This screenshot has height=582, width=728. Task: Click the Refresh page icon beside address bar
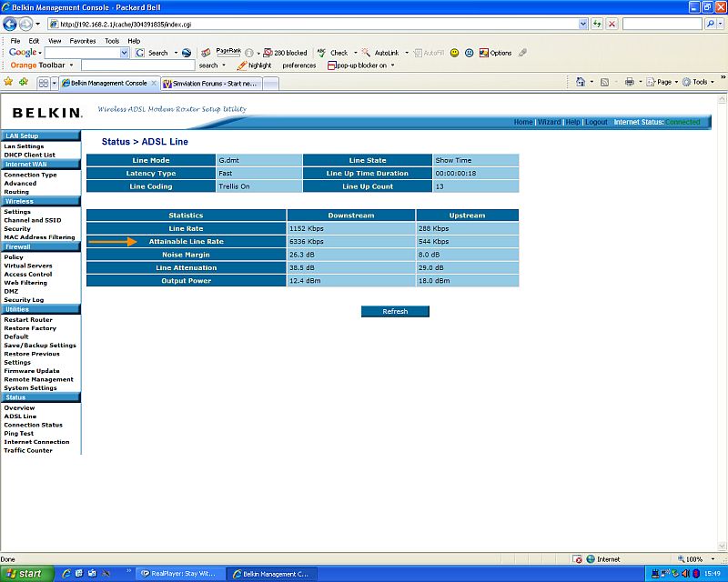(x=596, y=24)
